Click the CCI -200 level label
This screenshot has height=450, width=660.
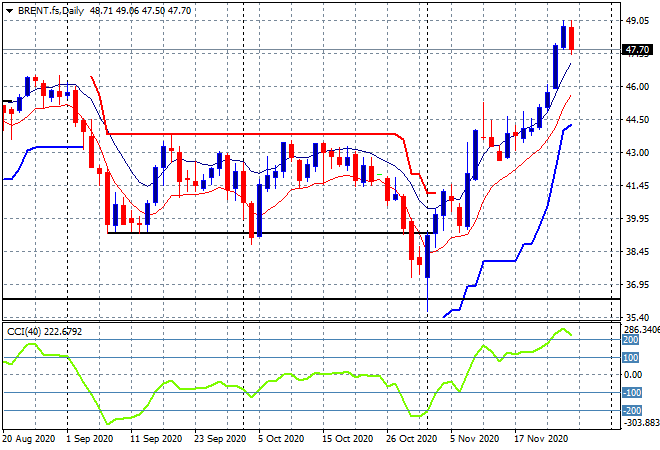tap(632, 410)
